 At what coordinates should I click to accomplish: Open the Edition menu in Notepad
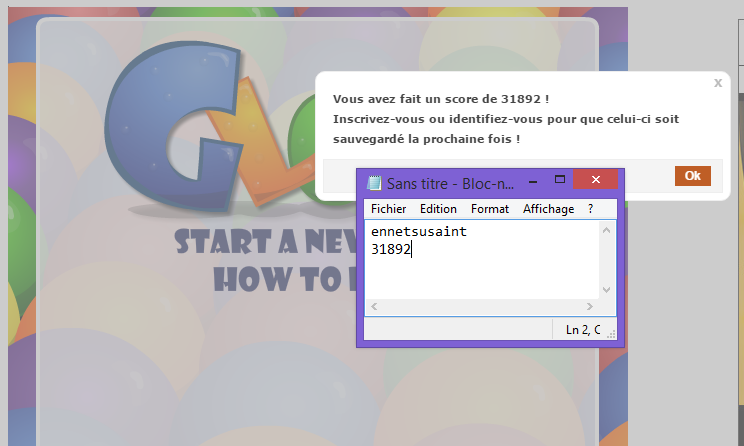click(438, 209)
